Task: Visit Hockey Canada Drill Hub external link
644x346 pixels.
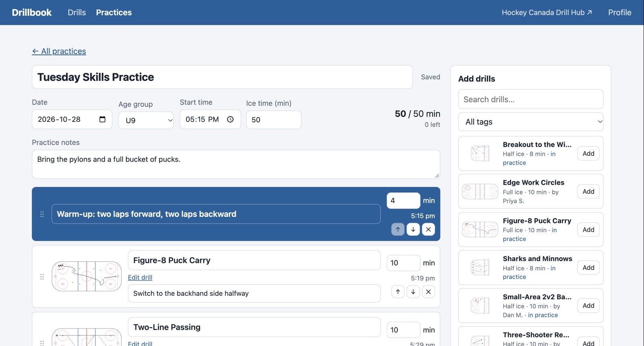Action: point(547,12)
